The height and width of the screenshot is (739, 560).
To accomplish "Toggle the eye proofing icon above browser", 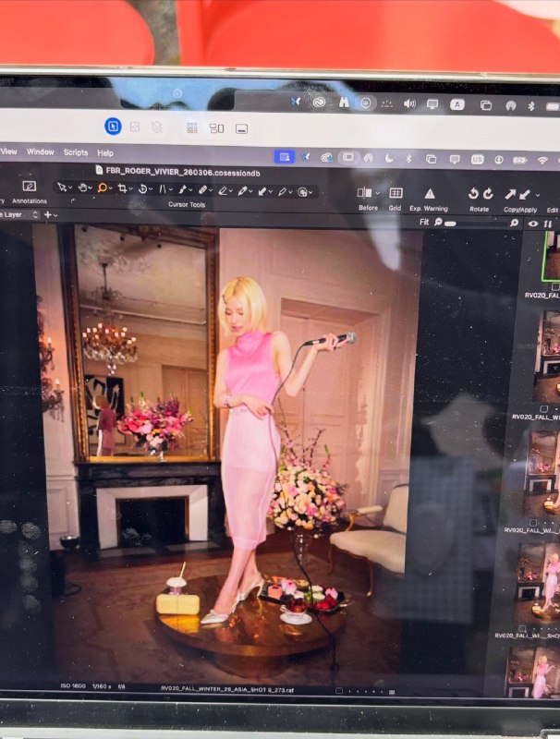I will tap(532, 224).
